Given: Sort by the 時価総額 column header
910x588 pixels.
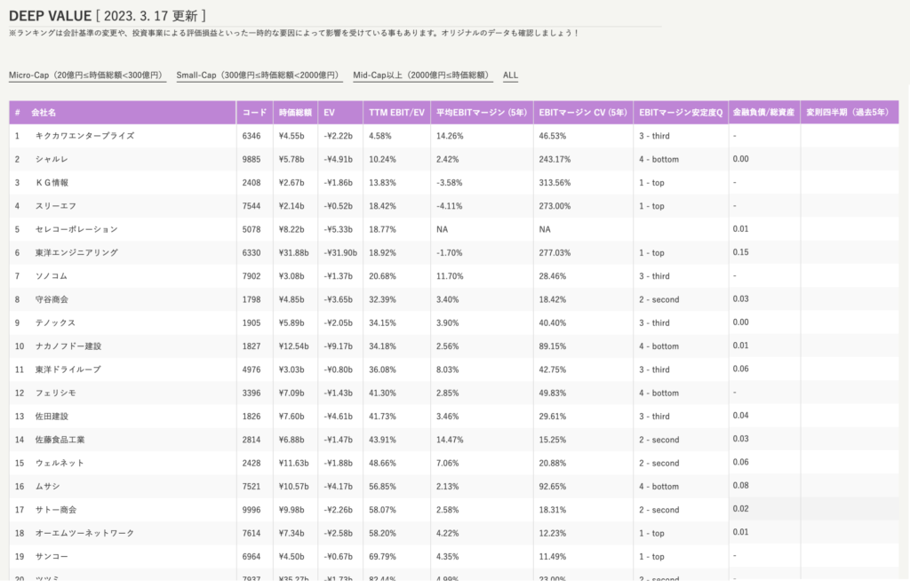Looking at the screenshot, I should click(295, 113).
